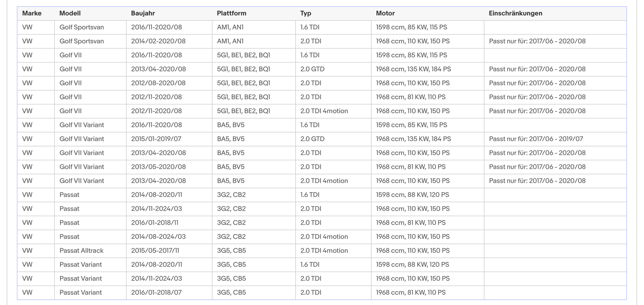Viewport: 644px width, 305px height.
Task: Click the Modell column header
Action: pyautogui.click(x=70, y=13)
